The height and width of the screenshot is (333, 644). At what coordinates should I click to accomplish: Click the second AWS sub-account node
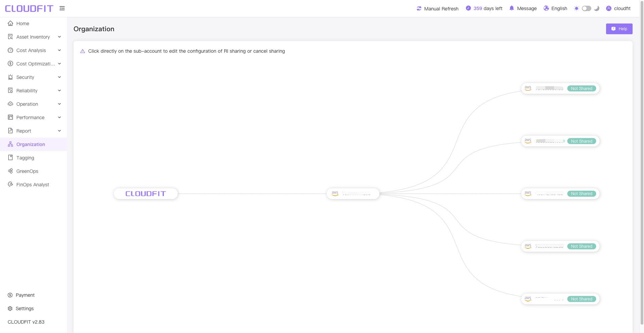pos(560,141)
